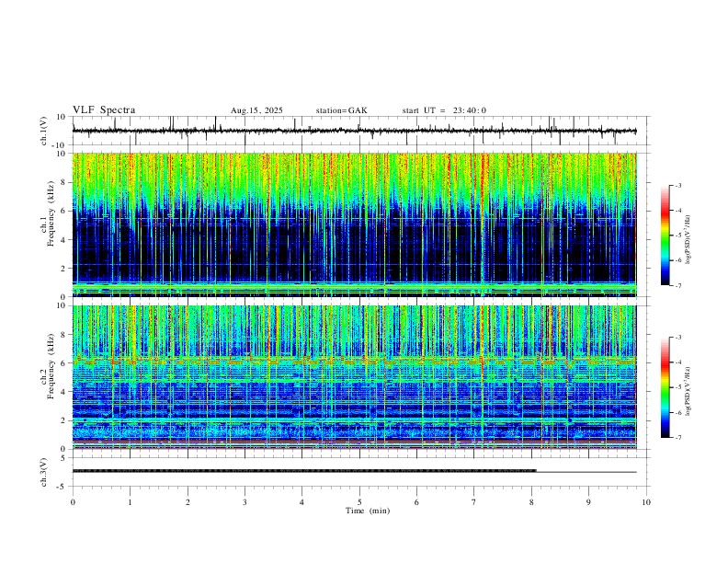Screen dimensions: 728x563
Task: Click the '3' tick label on time axis
Action: (x=245, y=502)
